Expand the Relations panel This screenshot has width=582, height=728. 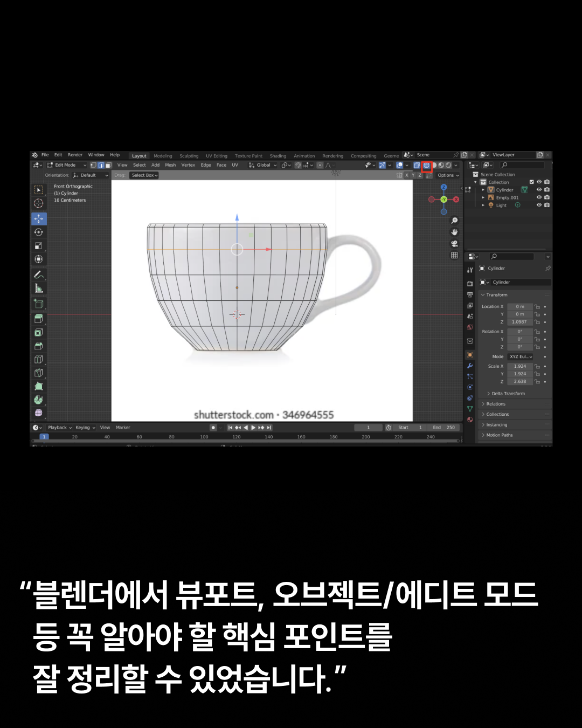[x=515, y=404]
